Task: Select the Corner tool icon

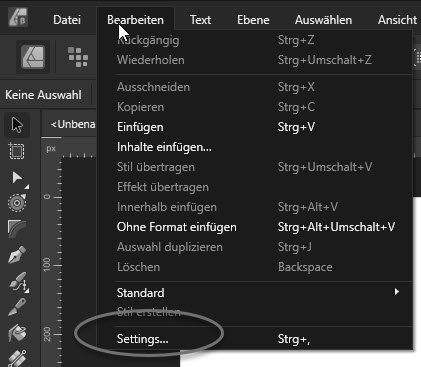Action: 17,228
